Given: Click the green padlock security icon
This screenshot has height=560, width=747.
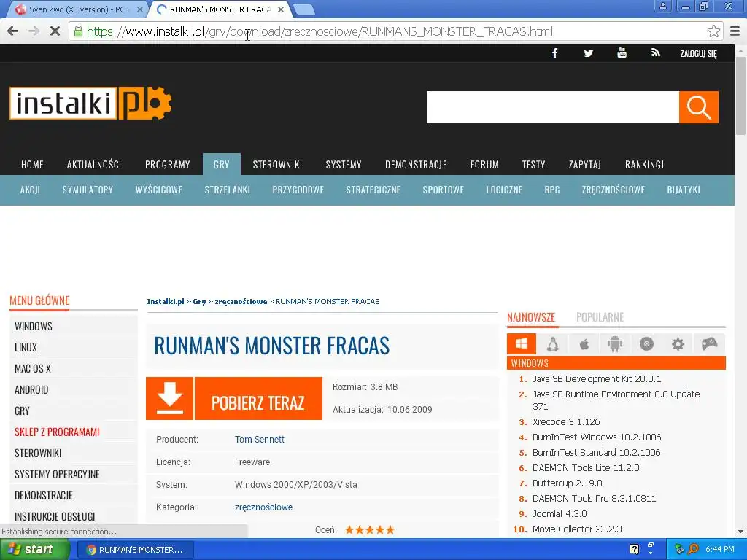Looking at the screenshot, I should tap(78, 31).
